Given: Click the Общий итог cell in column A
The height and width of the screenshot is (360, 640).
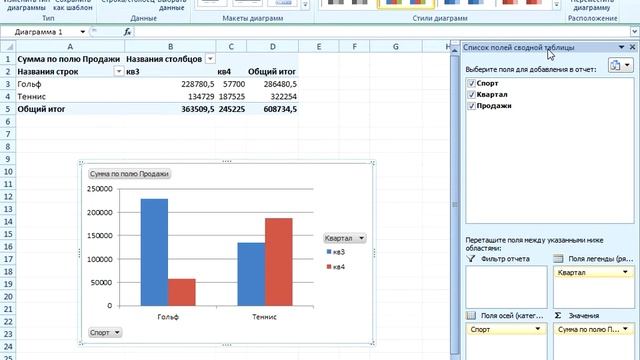Looking at the screenshot, I should [x=70, y=109].
